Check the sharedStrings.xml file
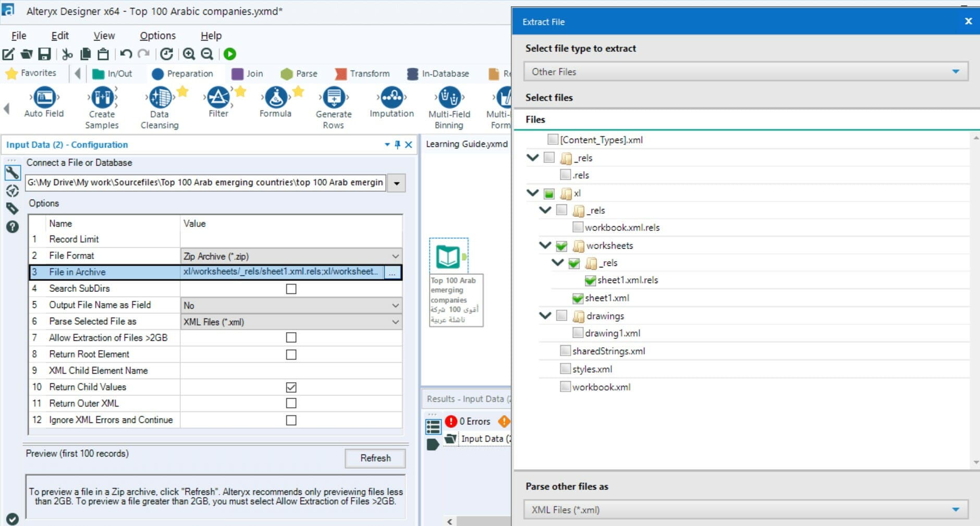Screen dimensions: 980x526 click(565, 351)
